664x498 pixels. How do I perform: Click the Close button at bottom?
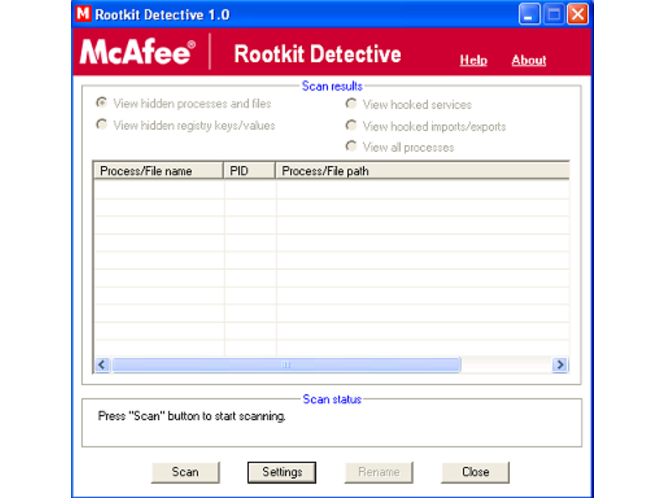pos(476,472)
